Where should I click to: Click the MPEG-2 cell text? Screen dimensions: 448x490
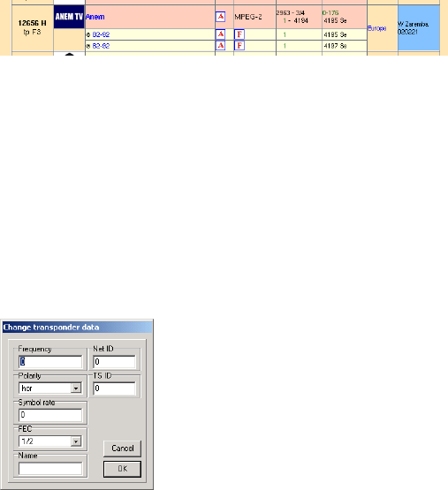coord(248,17)
